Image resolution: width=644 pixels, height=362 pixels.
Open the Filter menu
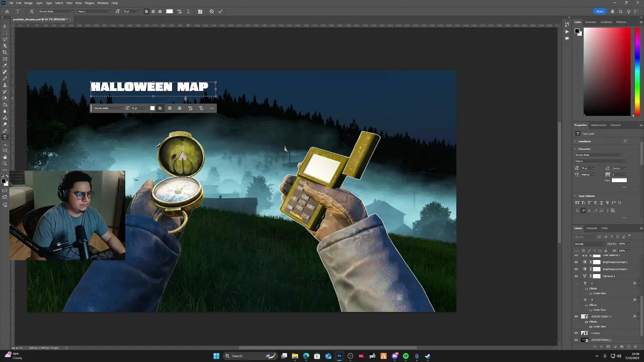pyautogui.click(x=69, y=3)
